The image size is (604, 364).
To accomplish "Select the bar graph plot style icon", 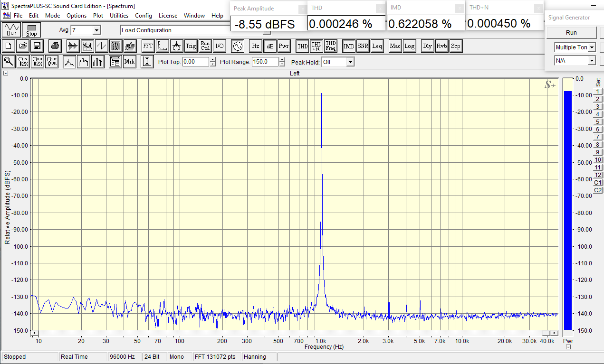I will click(x=98, y=62).
